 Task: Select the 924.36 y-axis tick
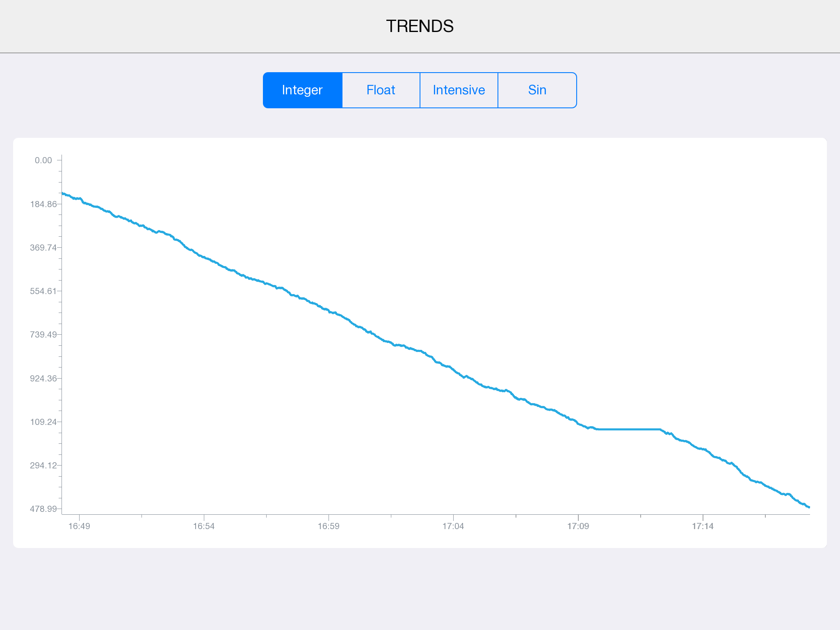point(43,378)
